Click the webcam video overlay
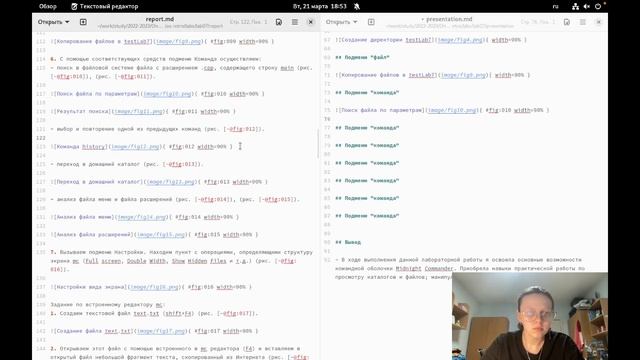This screenshot has height=360, width=640. click(530, 316)
